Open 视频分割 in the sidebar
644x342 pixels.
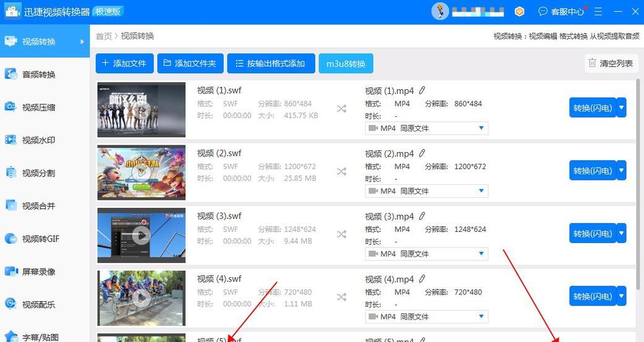tap(45, 173)
